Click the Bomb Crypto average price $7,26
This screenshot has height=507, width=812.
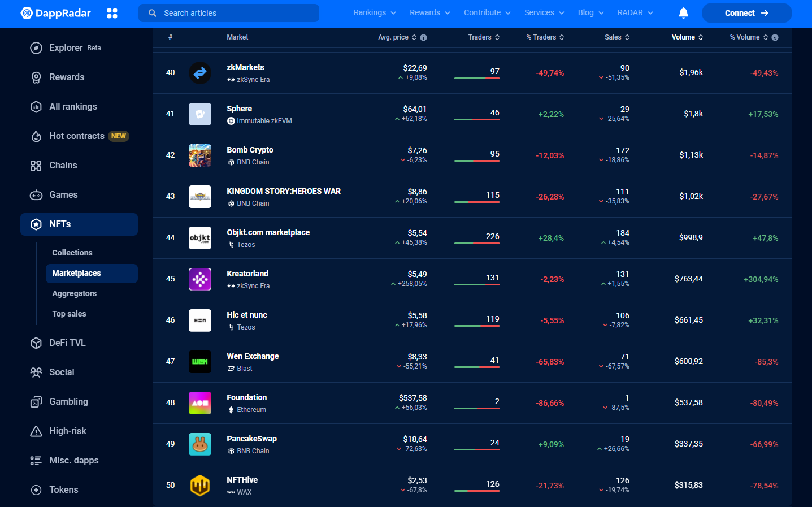point(418,150)
